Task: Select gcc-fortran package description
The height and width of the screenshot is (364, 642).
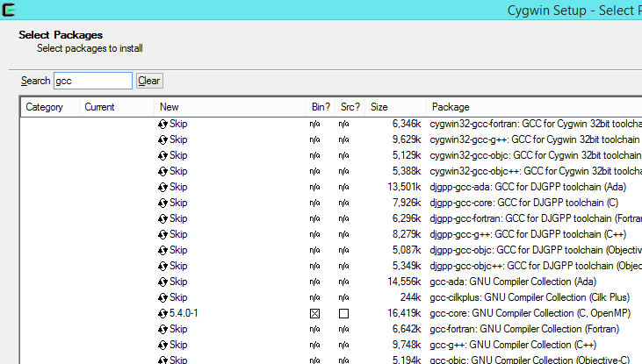Action: pyautogui.click(x=524, y=329)
